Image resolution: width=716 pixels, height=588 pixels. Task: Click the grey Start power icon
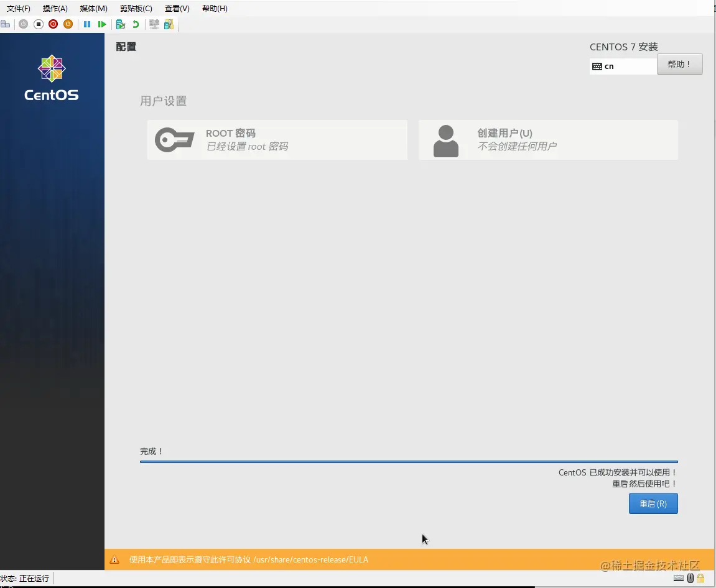coord(23,24)
